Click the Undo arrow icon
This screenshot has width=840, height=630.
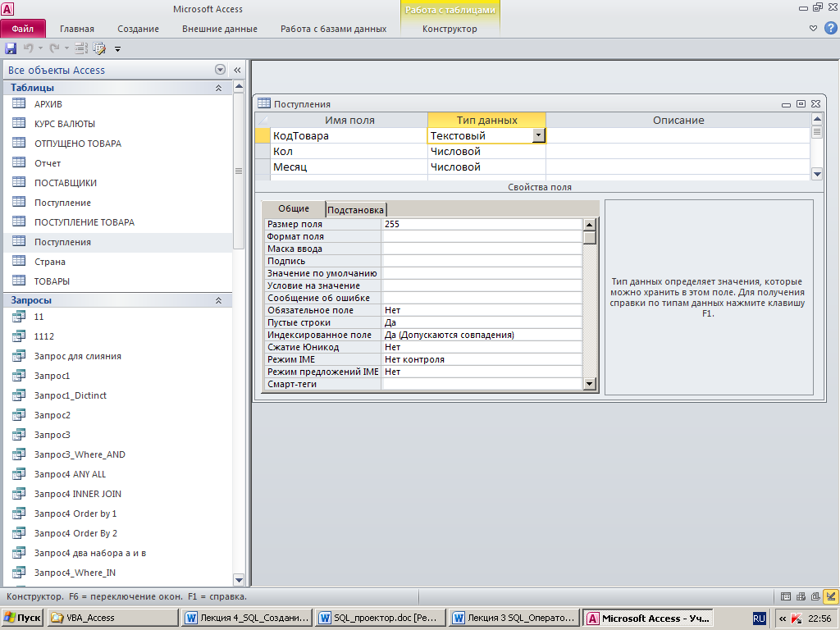(x=28, y=48)
